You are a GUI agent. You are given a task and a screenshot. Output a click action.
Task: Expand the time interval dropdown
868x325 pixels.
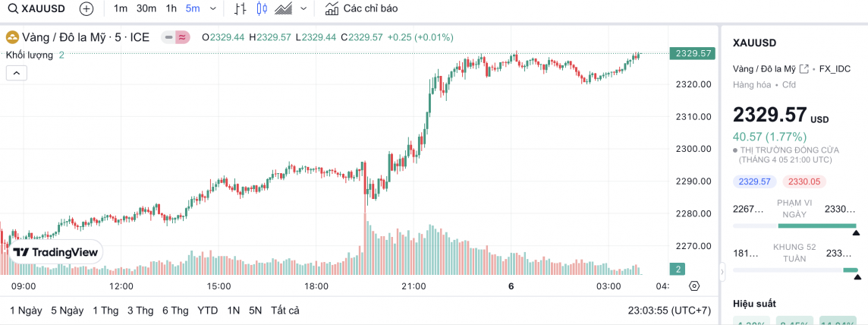212,9
